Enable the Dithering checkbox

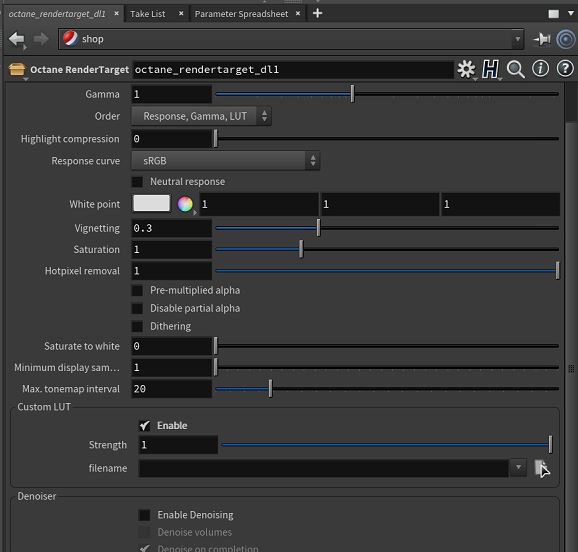coord(137,326)
